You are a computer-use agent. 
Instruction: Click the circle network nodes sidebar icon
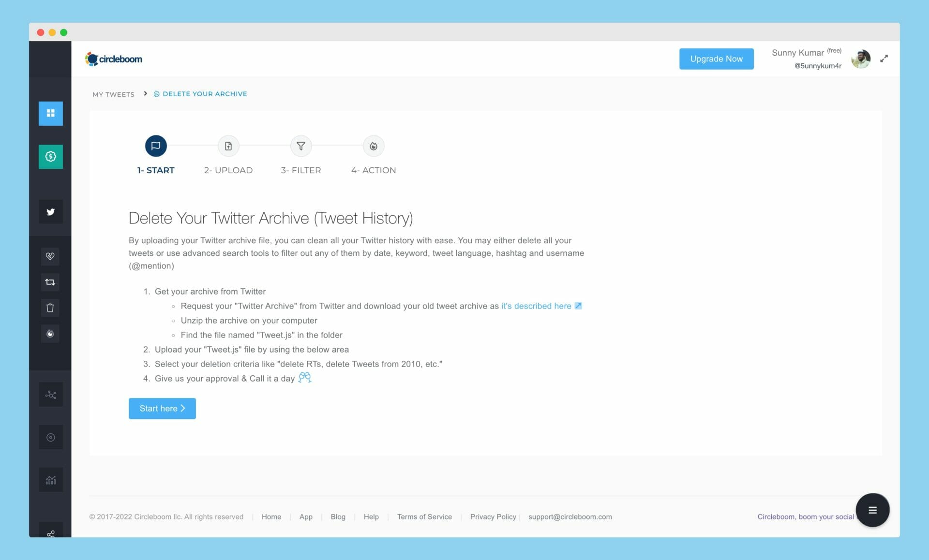point(51,395)
